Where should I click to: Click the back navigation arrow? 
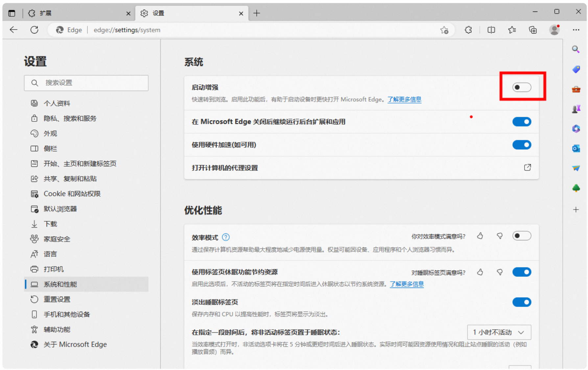[13, 30]
